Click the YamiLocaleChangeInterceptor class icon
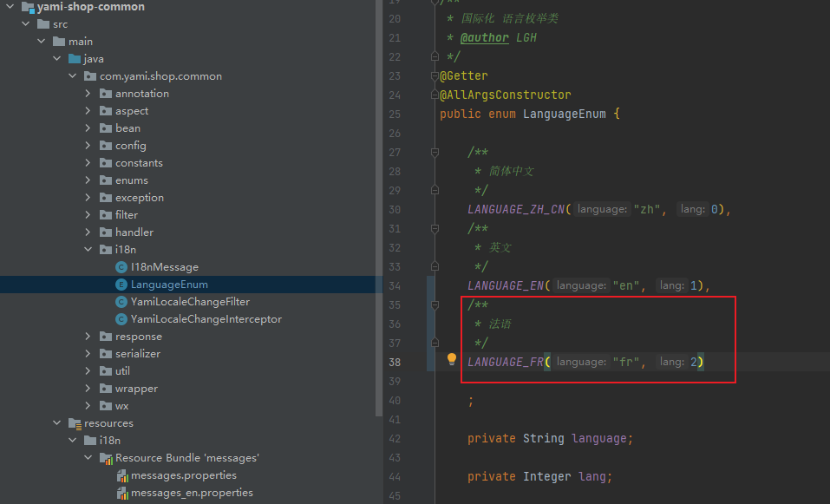This screenshot has height=504, width=830. pos(122,319)
